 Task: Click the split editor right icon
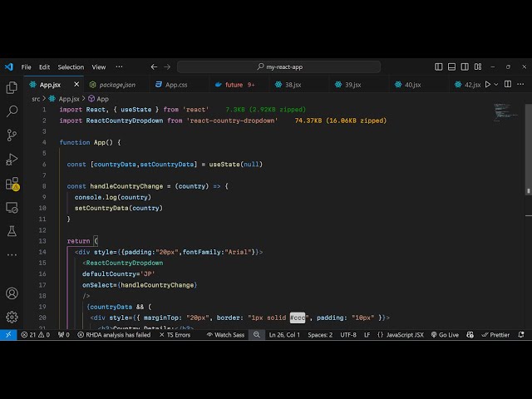tap(510, 84)
